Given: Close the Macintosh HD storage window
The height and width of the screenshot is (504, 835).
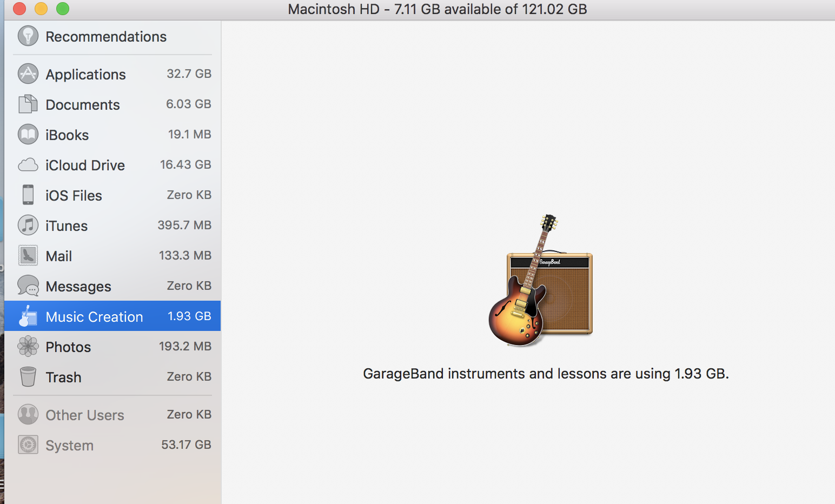Looking at the screenshot, I should [x=19, y=9].
